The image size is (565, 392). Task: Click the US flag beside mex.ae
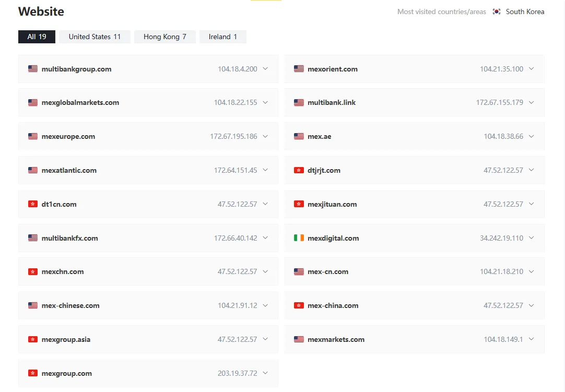pyautogui.click(x=299, y=137)
